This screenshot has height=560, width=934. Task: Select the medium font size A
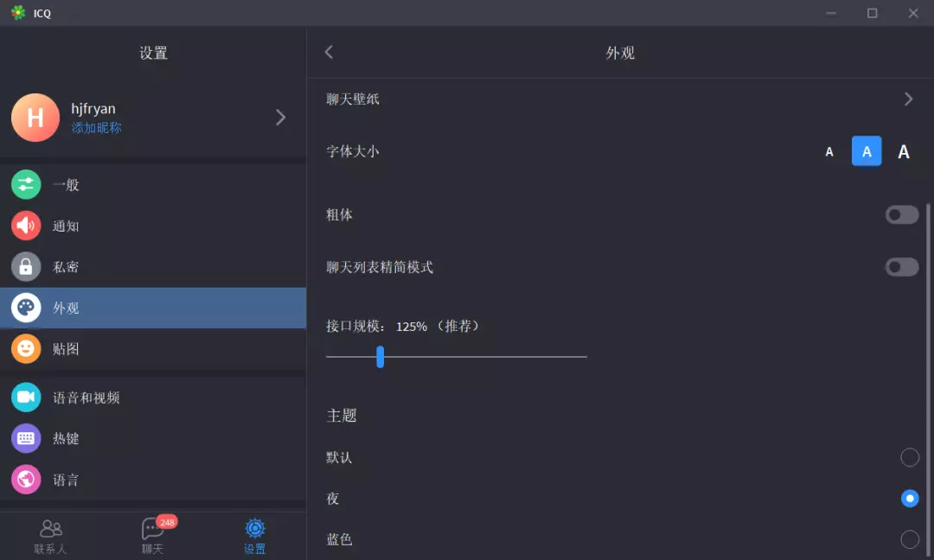pos(867,151)
